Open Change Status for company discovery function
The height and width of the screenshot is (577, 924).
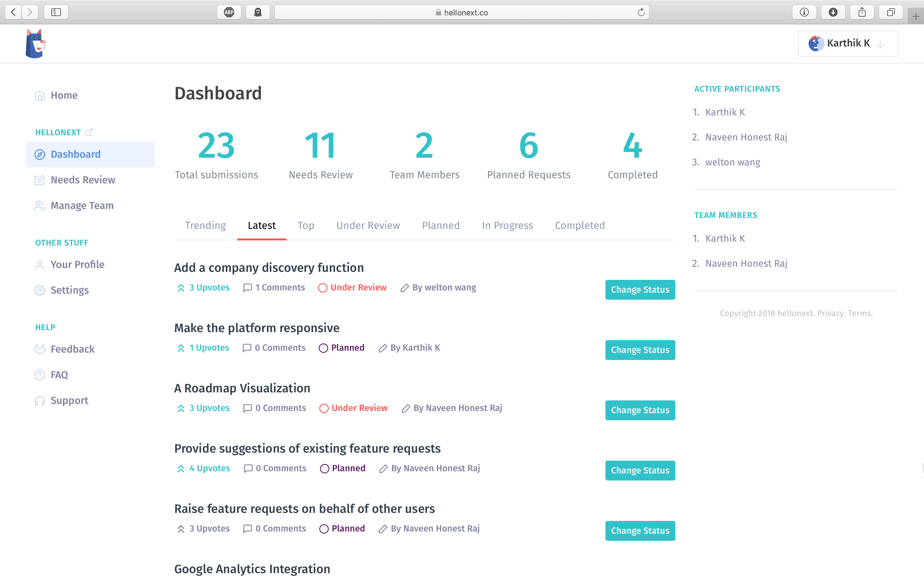coord(640,290)
